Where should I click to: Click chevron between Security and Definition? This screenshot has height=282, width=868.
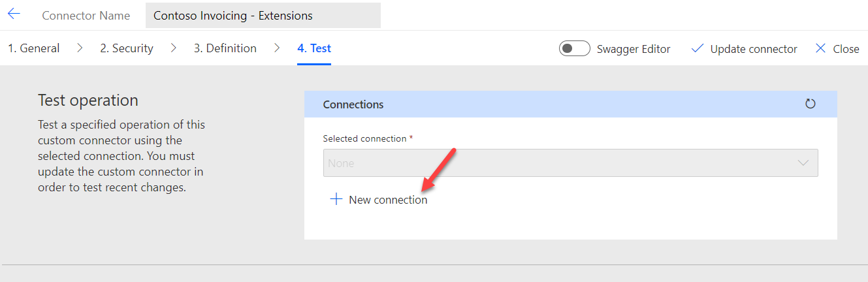[x=174, y=48]
